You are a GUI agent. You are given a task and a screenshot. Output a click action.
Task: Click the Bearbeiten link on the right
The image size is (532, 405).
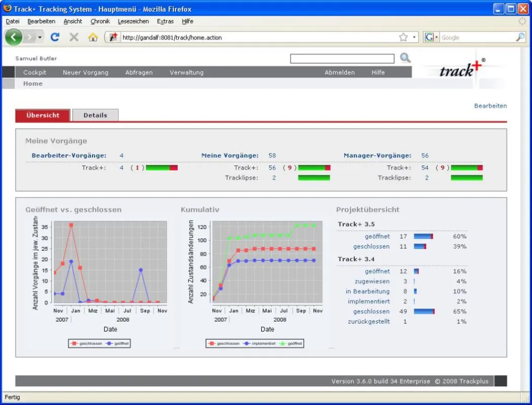pos(490,106)
